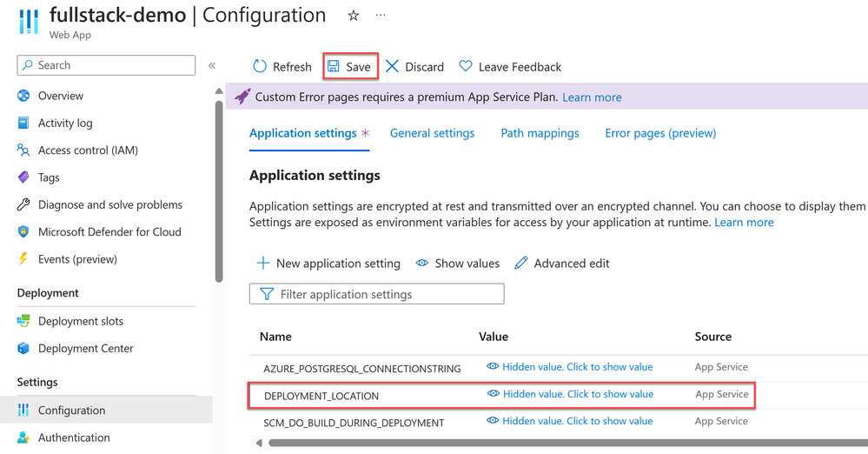Screen dimensions: 868x454
Task: Click the sidebar vertical scrollbar
Action: click(219, 191)
